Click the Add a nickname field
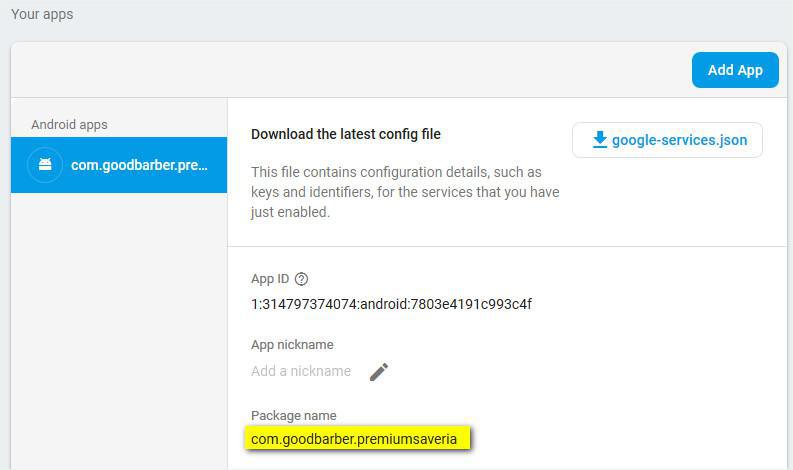This screenshot has width=793, height=470. pos(301,371)
